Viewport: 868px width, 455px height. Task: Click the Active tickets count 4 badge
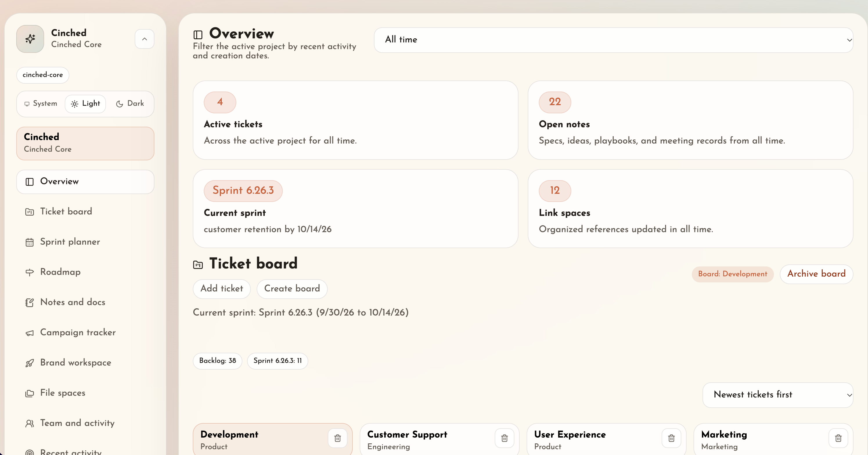pos(220,102)
